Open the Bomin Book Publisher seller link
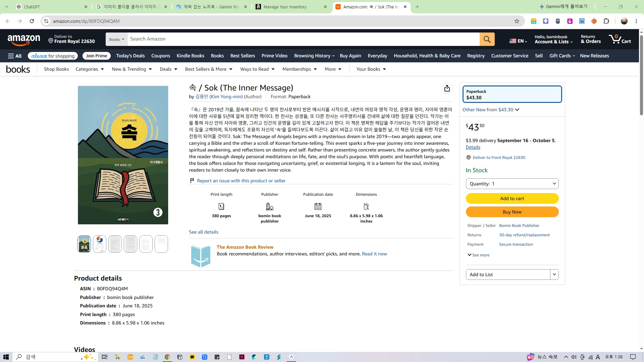The image size is (644, 362). click(x=519, y=226)
